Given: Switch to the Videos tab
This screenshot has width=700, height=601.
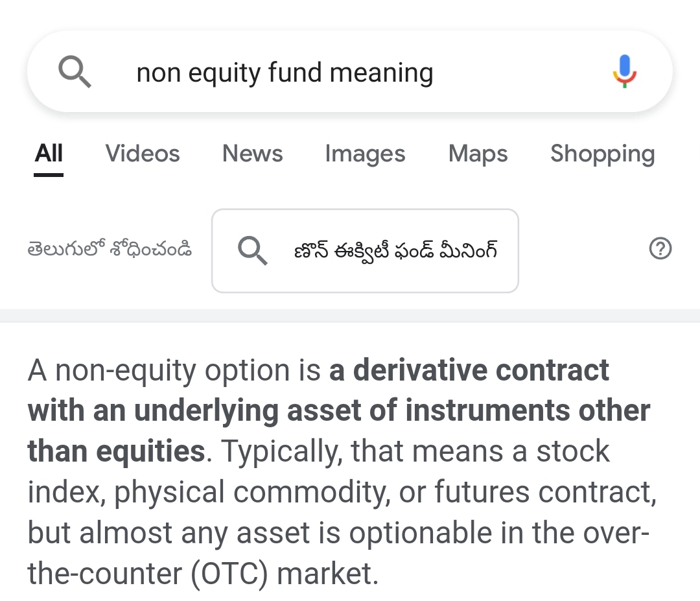Looking at the screenshot, I should click(x=143, y=154).
